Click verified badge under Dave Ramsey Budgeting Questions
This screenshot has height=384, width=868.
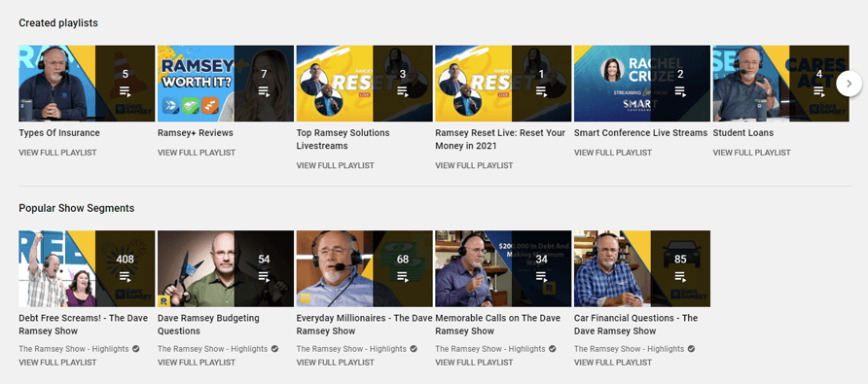pyautogui.click(x=274, y=349)
